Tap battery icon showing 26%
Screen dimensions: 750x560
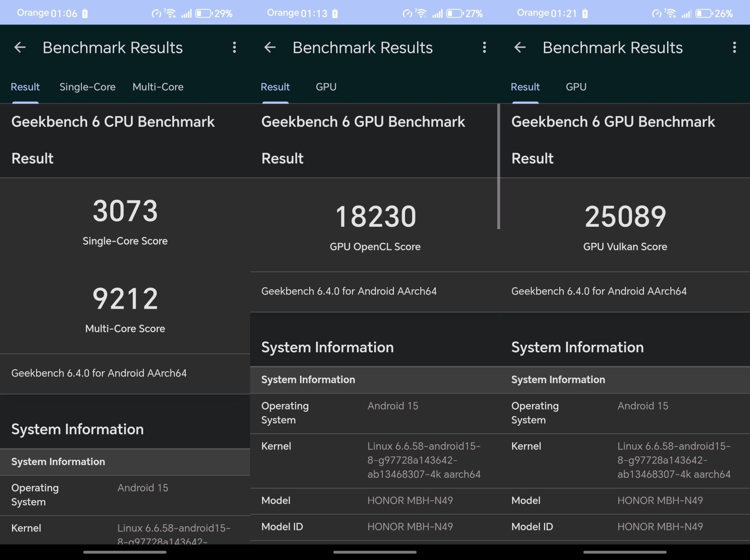(704, 13)
